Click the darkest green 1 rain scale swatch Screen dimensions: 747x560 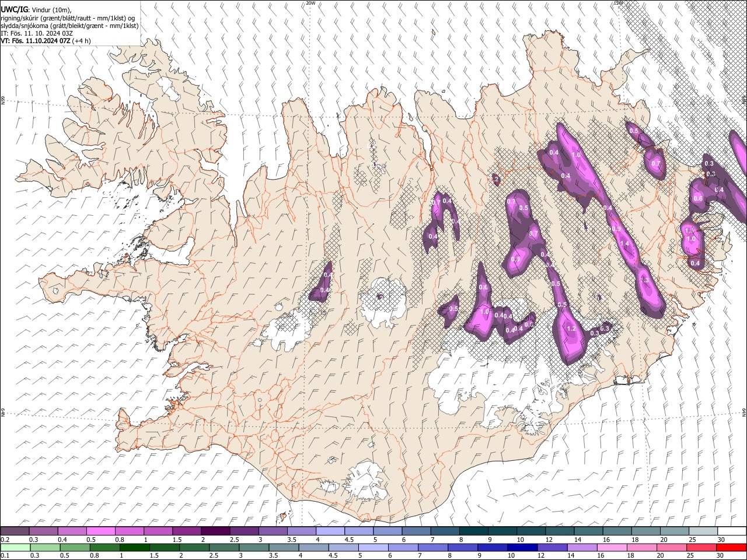[x=134, y=547]
